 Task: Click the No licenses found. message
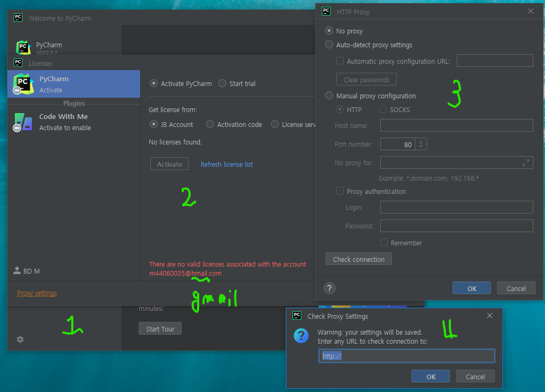coord(175,142)
